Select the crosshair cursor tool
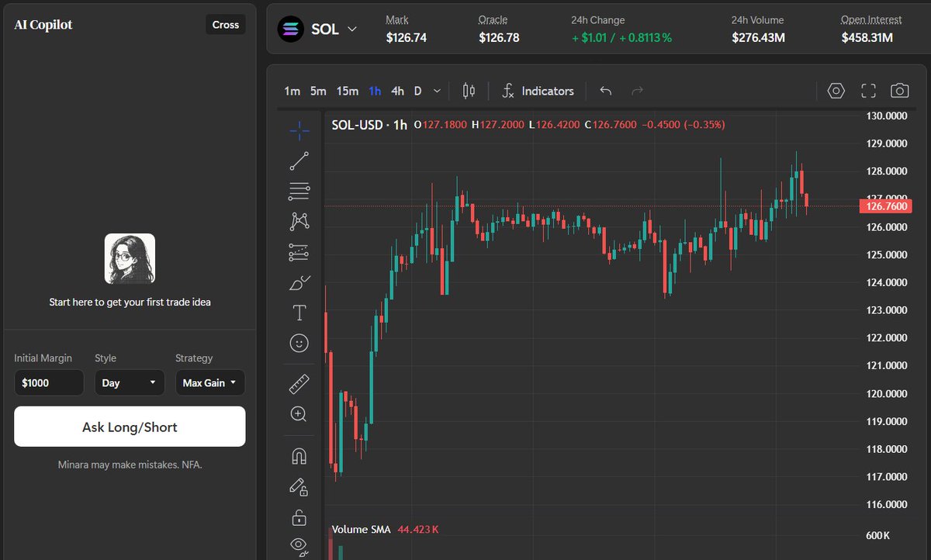The width and height of the screenshot is (931, 560). click(299, 130)
